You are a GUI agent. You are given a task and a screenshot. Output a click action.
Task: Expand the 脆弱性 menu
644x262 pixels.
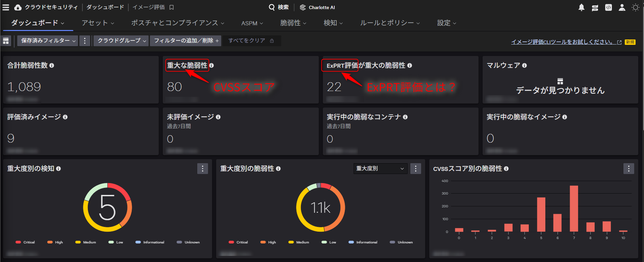pyautogui.click(x=293, y=23)
